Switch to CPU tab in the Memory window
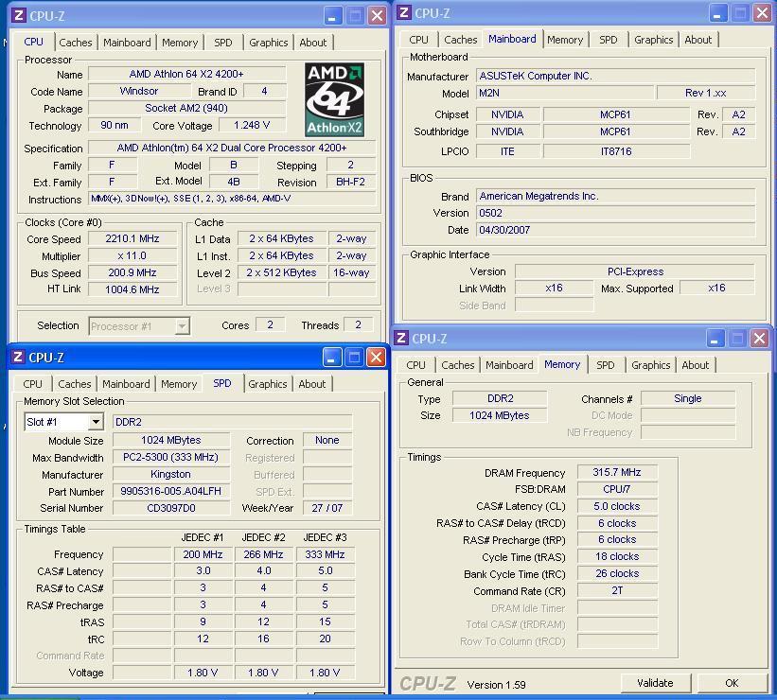777x700 pixels. (x=415, y=365)
